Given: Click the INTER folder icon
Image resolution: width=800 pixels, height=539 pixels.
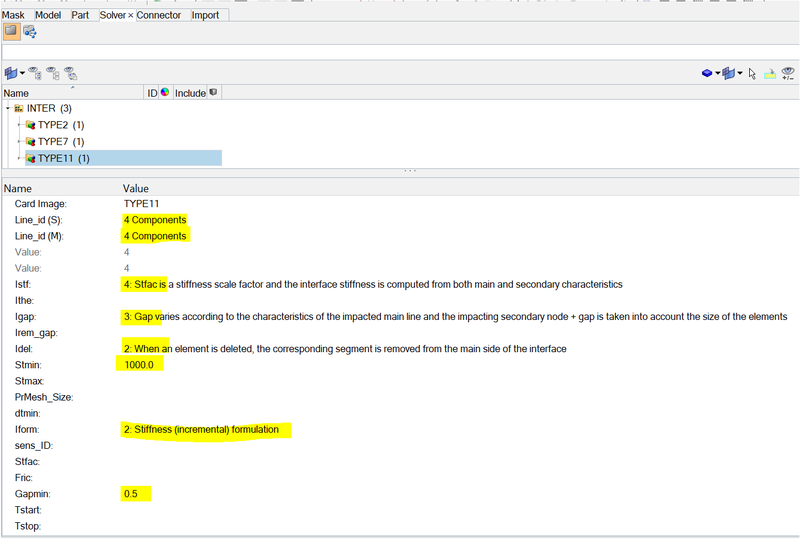Looking at the screenshot, I should point(19,108).
